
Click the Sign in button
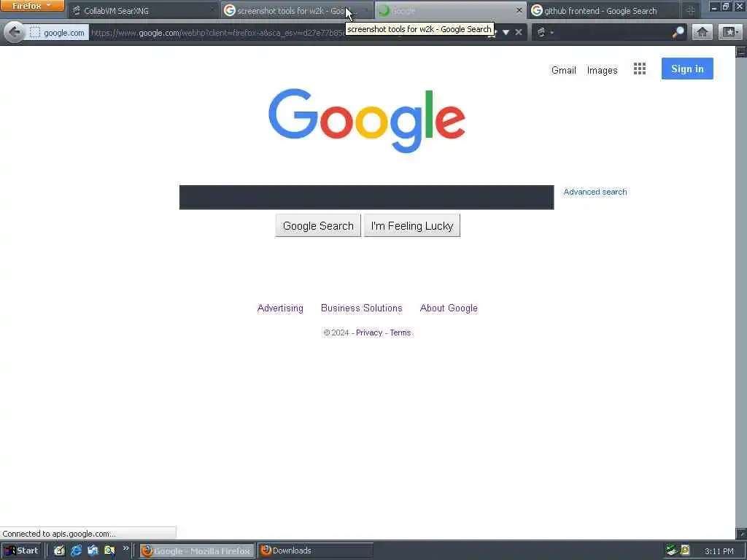(x=687, y=69)
